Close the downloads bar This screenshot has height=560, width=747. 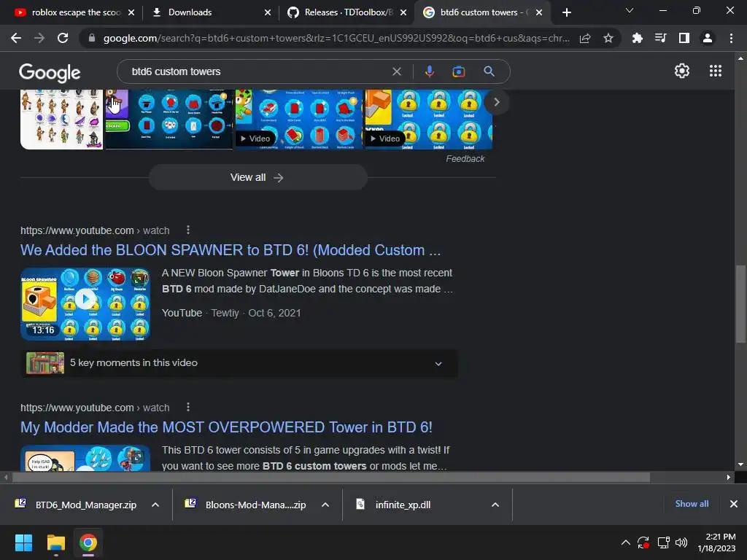[x=734, y=504]
